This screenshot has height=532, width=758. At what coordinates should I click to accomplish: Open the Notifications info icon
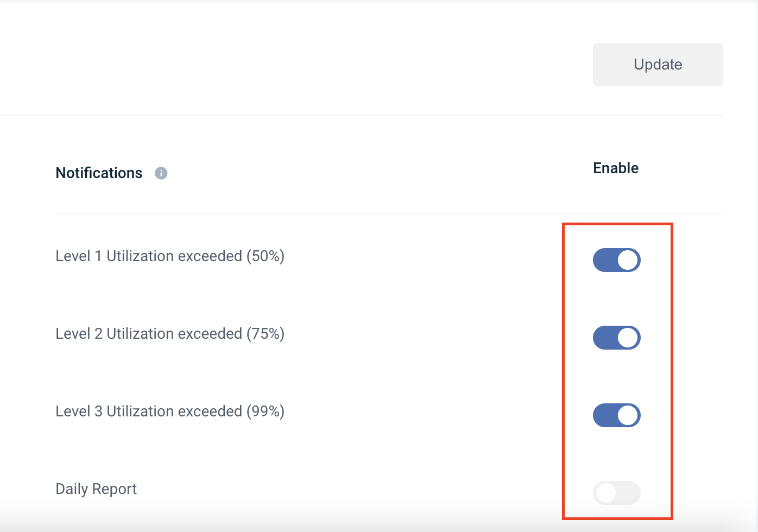161,173
